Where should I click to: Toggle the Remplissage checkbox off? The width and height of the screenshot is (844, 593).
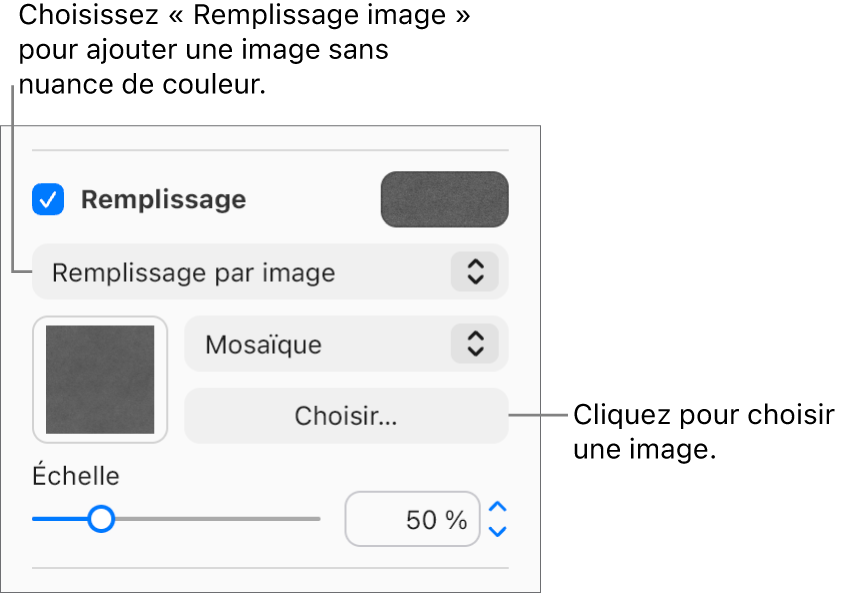pos(47,199)
